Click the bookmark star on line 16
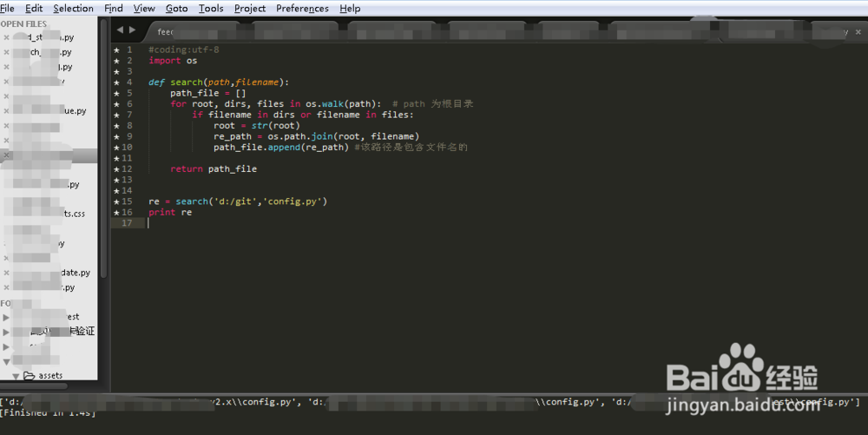 click(117, 213)
